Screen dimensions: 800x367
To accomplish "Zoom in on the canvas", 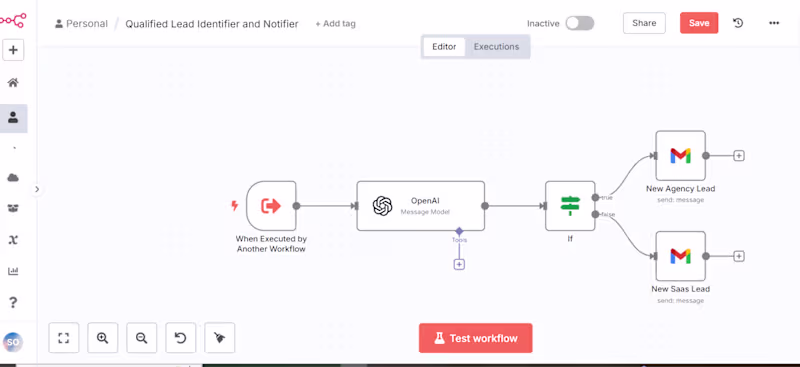I will click(103, 338).
